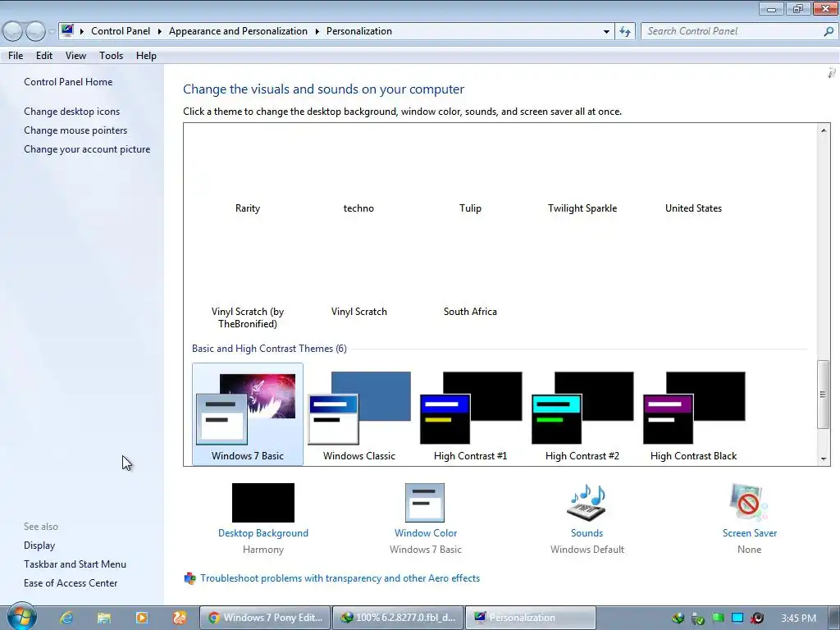840x630 pixels.
Task: Click the Screen Saver icon
Action: click(x=748, y=503)
